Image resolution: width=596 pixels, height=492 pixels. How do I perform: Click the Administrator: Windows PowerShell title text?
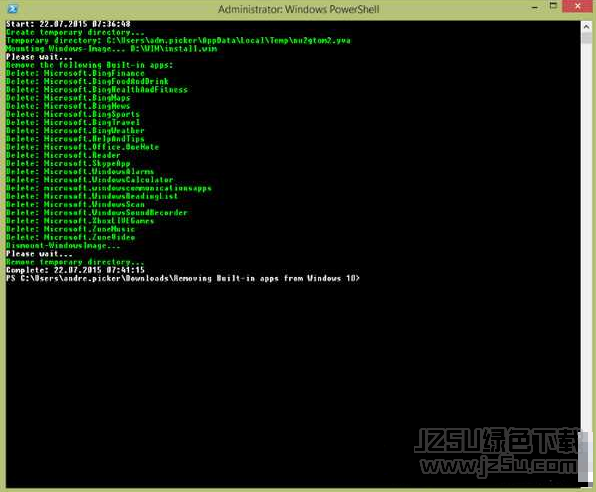coord(298,9)
